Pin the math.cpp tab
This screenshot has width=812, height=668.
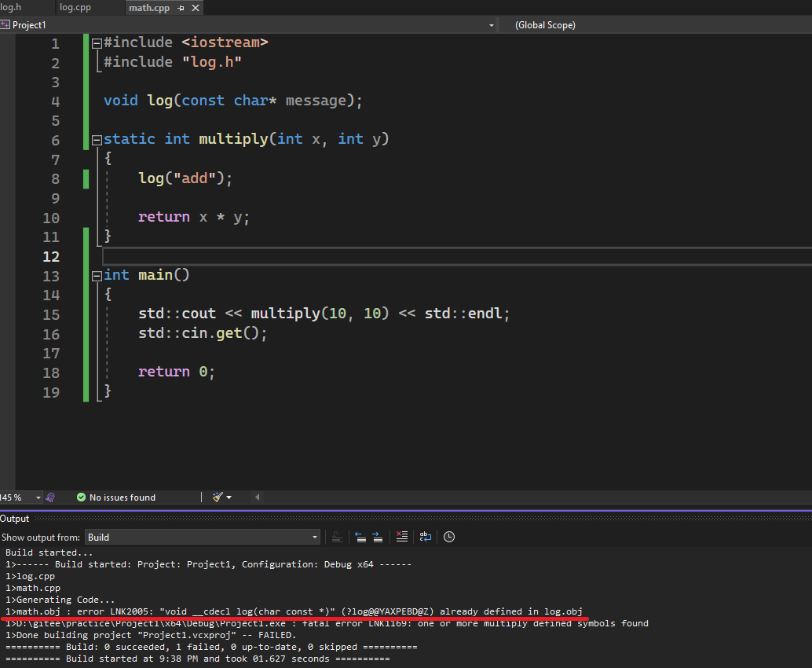tap(181, 8)
